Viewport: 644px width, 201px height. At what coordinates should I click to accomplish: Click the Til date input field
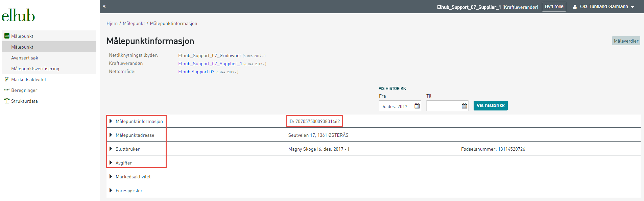pos(444,106)
